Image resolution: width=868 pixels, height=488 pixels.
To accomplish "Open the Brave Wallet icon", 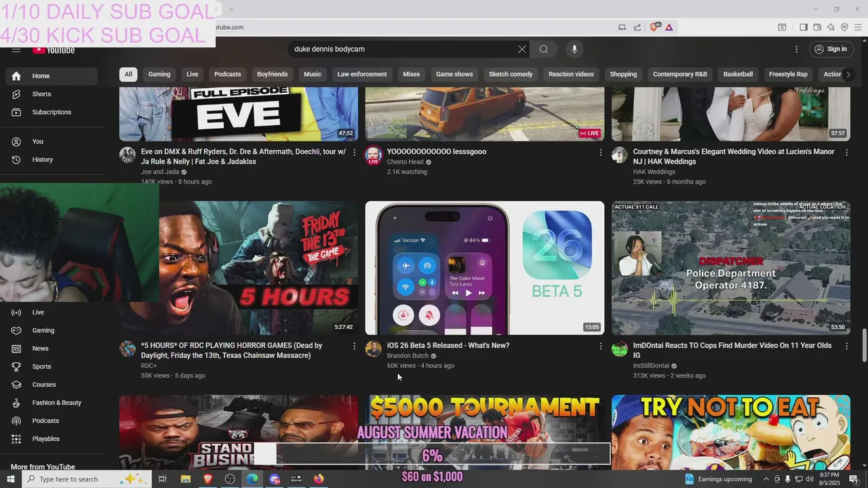I will pyautogui.click(x=817, y=27).
